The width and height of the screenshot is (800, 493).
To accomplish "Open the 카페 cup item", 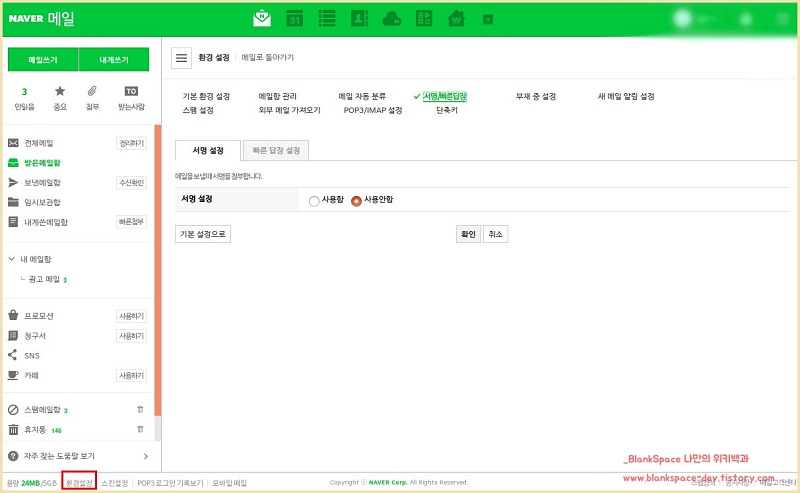I will pos(31,376).
